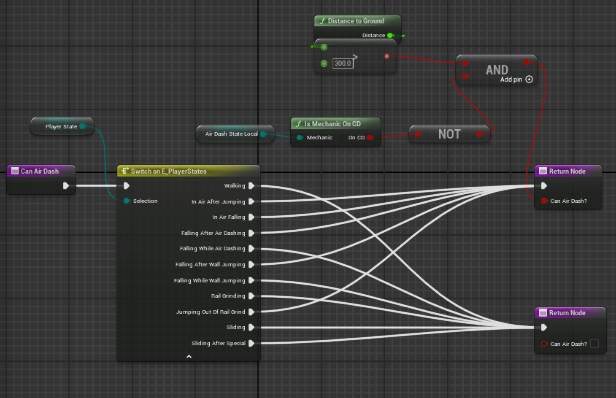Click the Falling After Wall Jumping output pin

[251, 264]
